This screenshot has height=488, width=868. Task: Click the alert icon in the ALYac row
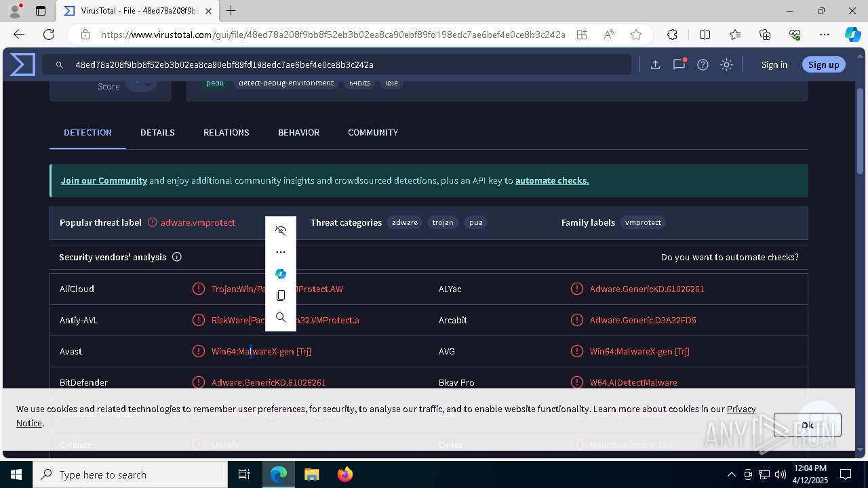pyautogui.click(x=577, y=289)
